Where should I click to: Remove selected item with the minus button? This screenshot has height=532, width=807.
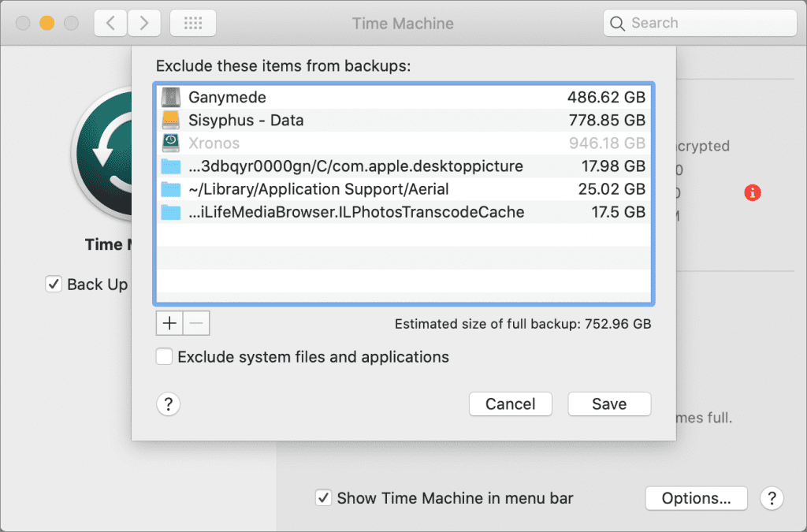click(x=196, y=323)
